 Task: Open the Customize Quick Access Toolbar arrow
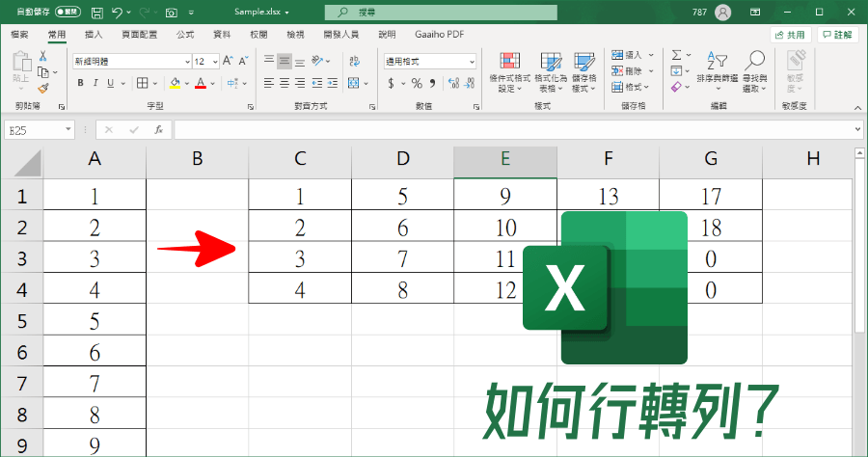click(x=191, y=13)
